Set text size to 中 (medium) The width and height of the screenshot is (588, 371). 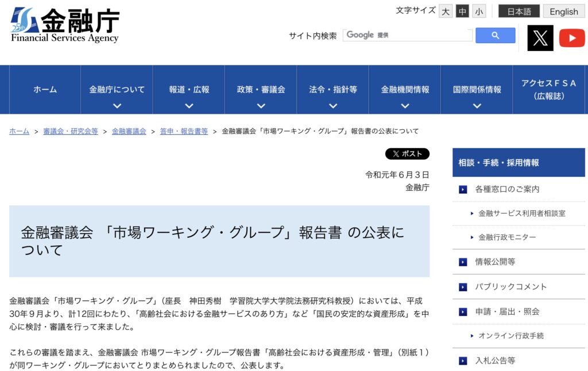click(462, 11)
